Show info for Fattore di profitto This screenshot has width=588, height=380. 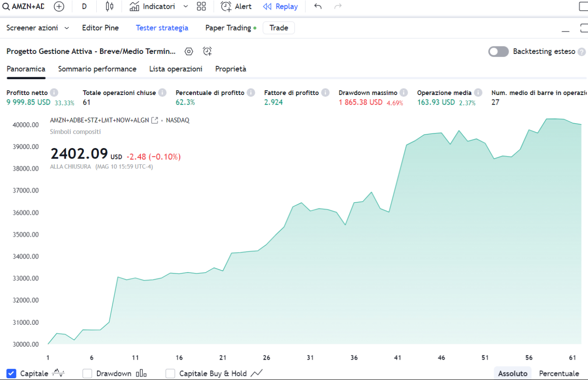[325, 93]
